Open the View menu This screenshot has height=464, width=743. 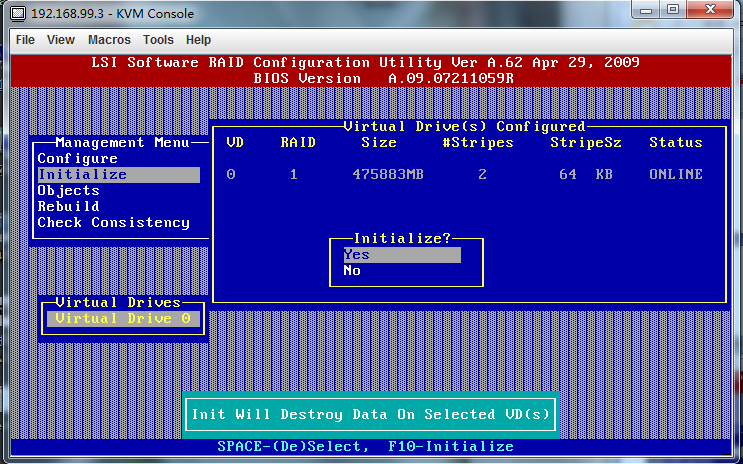click(61, 40)
